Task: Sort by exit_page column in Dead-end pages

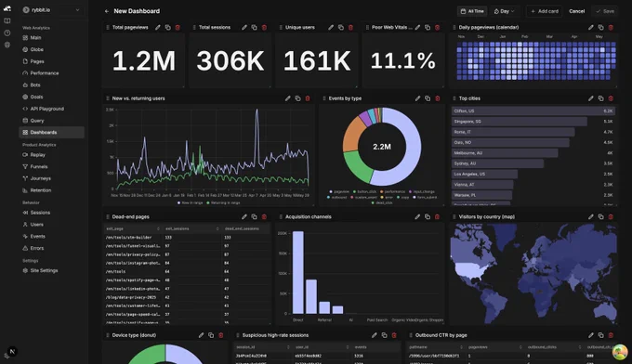Action: click(x=133, y=228)
